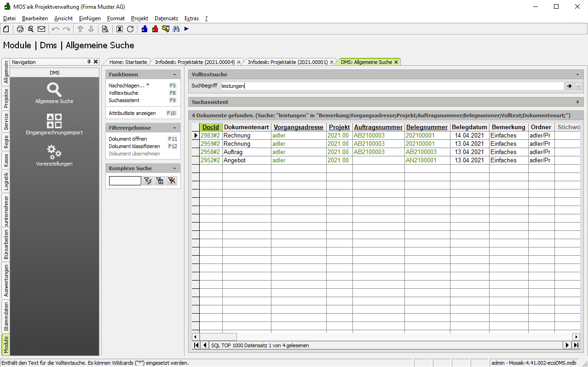Image resolution: width=588 pixels, height=367 pixels.
Task: Sort results by Belegnummer column header
Action: (x=427, y=127)
